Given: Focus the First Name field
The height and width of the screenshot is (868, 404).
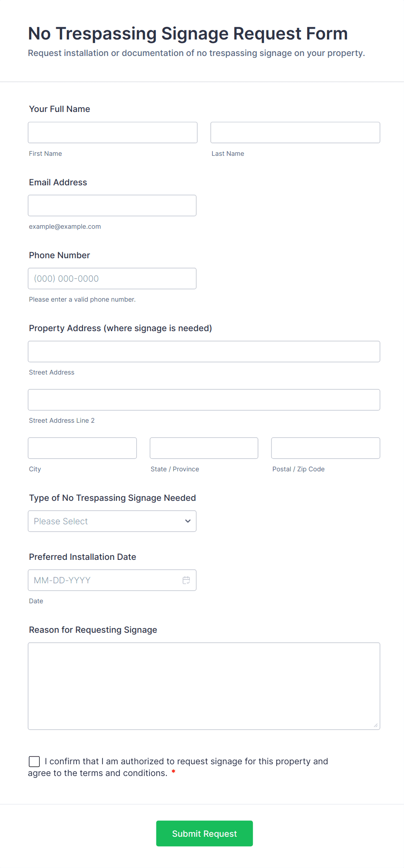Looking at the screenshot, I should (113, 132).
